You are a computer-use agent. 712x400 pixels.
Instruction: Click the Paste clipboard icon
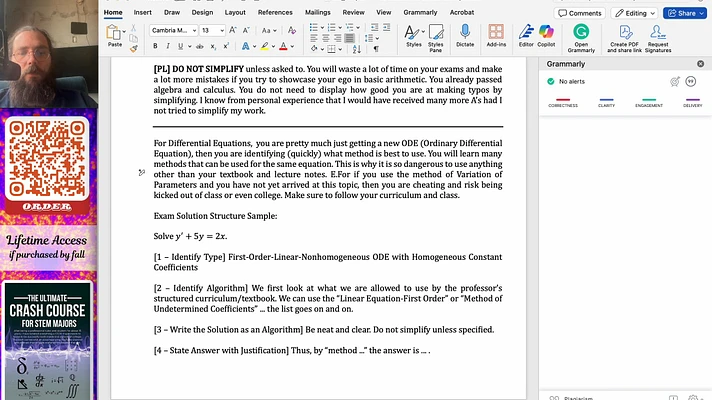tap(113, 33)
